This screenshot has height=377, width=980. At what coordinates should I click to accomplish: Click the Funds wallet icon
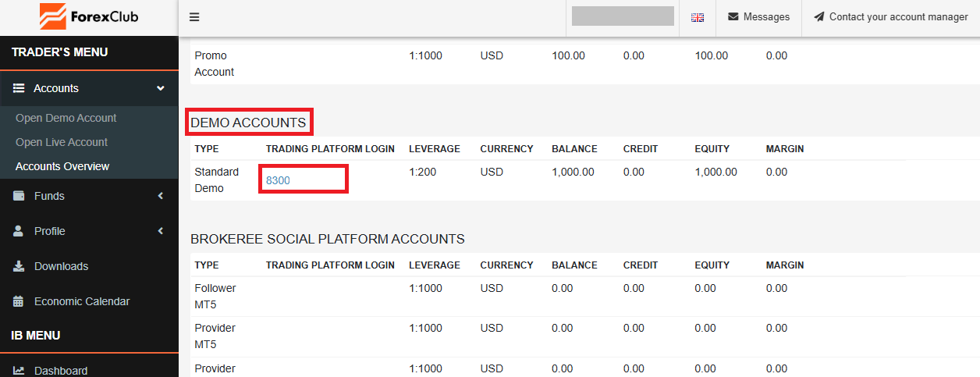[x=19, y=196]
